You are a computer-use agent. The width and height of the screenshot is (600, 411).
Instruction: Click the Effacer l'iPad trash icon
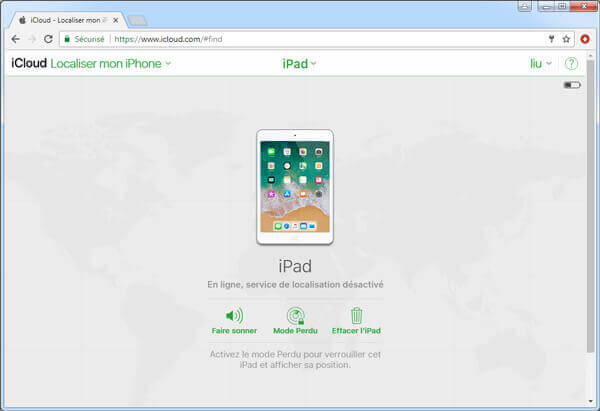(356, 316)
